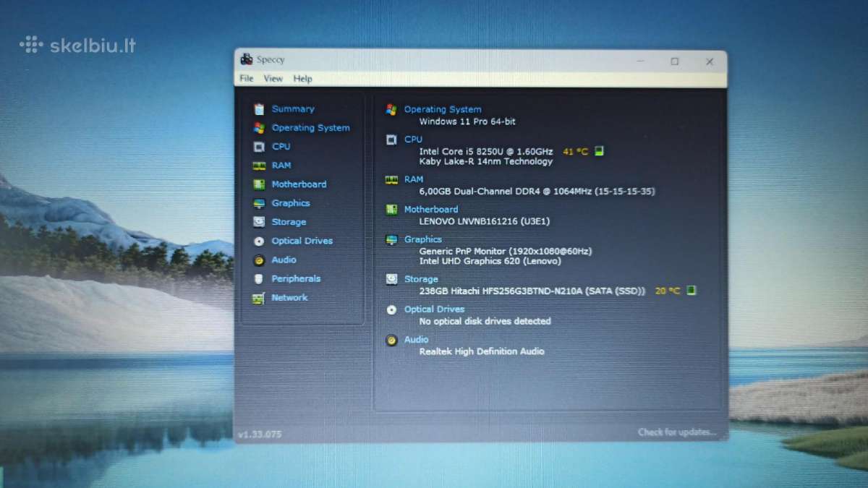Click the Kaby Lake-R 14nm Technology text

click(x=486, y=161)
